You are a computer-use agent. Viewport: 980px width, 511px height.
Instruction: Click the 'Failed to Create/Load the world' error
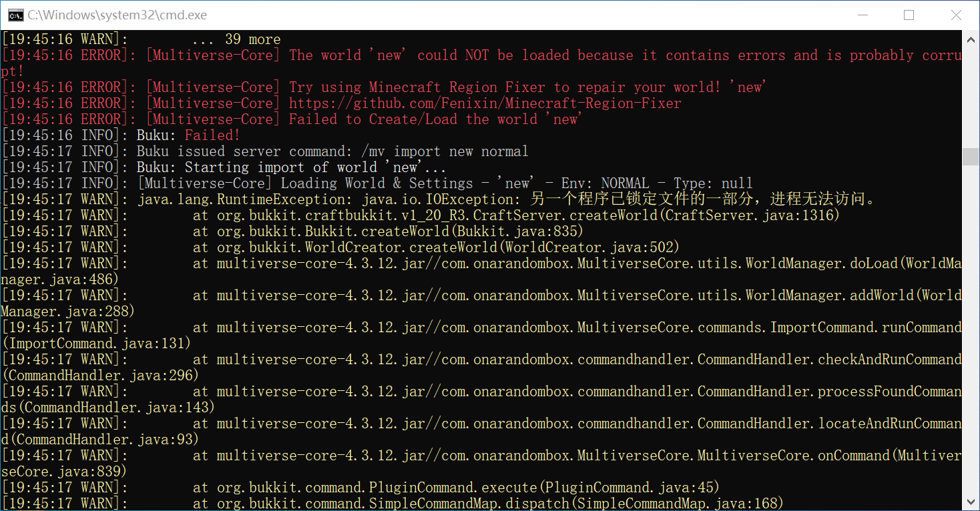[435, 119]
